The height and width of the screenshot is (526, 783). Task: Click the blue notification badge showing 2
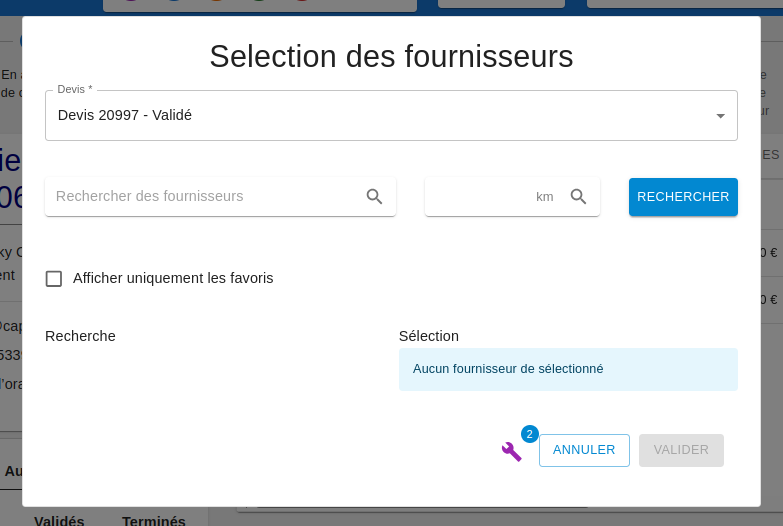pyautogui.click(x=530, y=434)
